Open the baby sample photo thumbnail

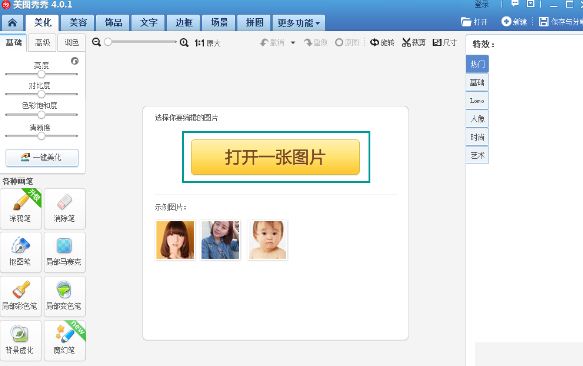click(x=268, y=240)
